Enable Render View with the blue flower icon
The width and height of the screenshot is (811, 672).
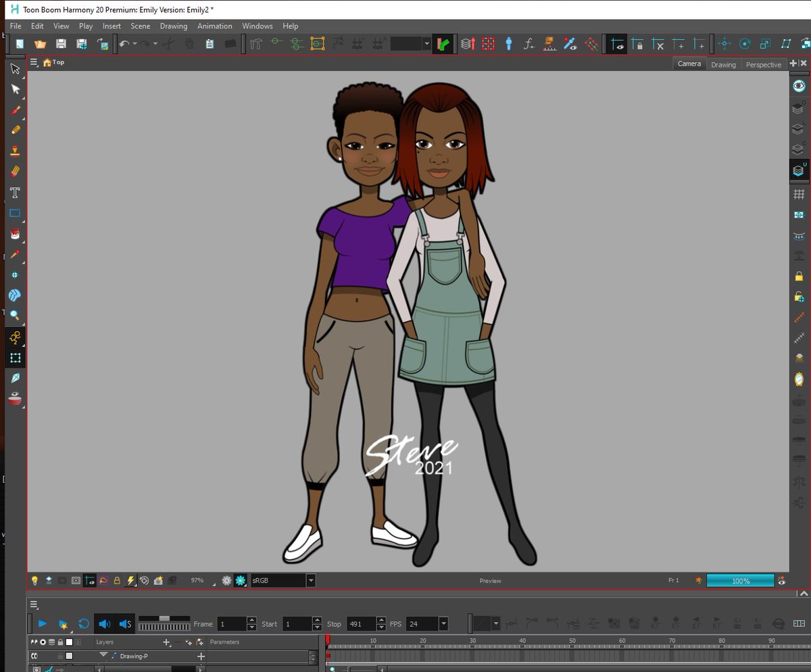[241, 580]
